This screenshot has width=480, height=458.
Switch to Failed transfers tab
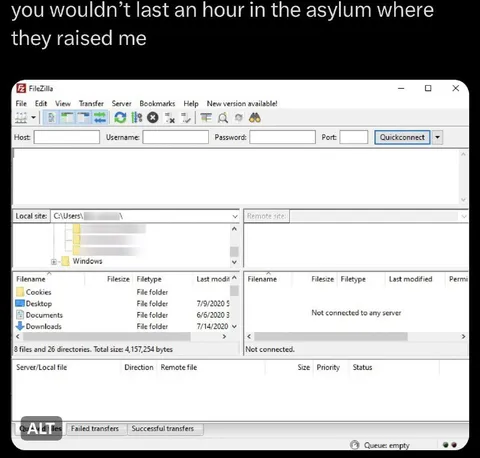(95, 429)
